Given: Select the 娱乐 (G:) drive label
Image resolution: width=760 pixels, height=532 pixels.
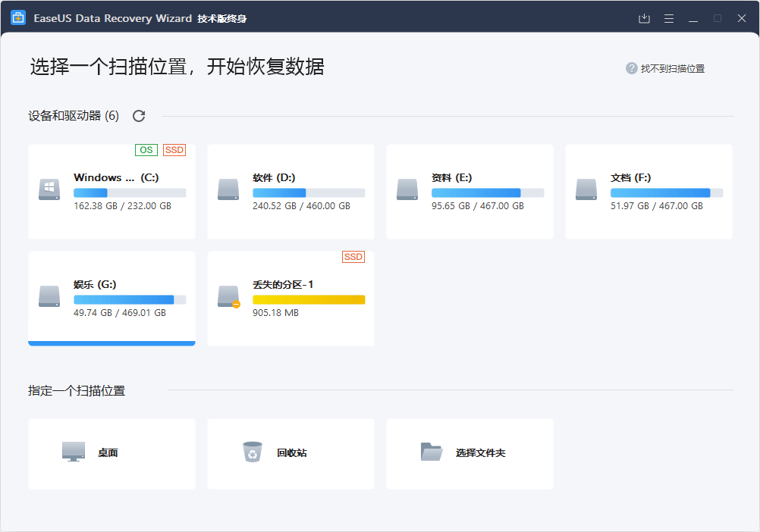Looking at the screenshot, I should [x=95, y=285].
